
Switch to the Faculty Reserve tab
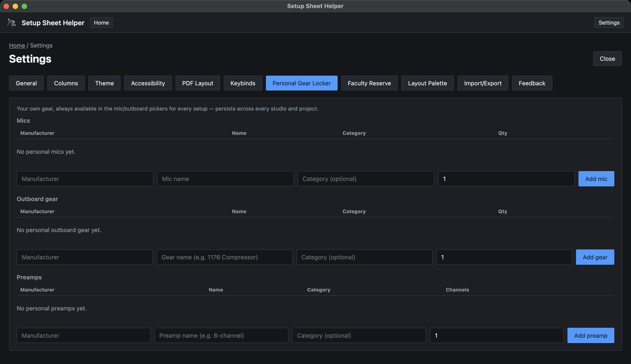pyautogui.click(x=370, y=83)
